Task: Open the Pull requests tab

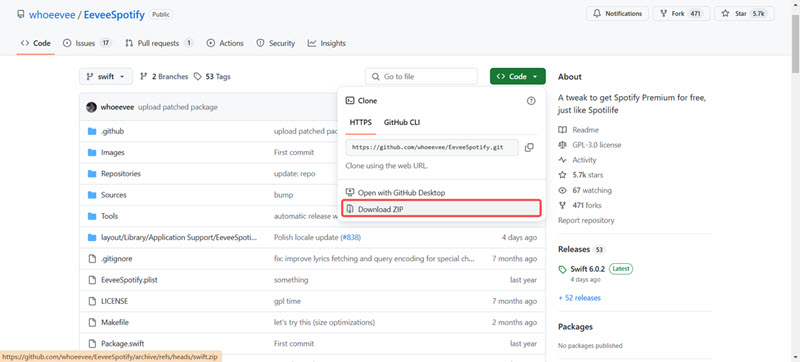Action: click(x=159, y=43)
